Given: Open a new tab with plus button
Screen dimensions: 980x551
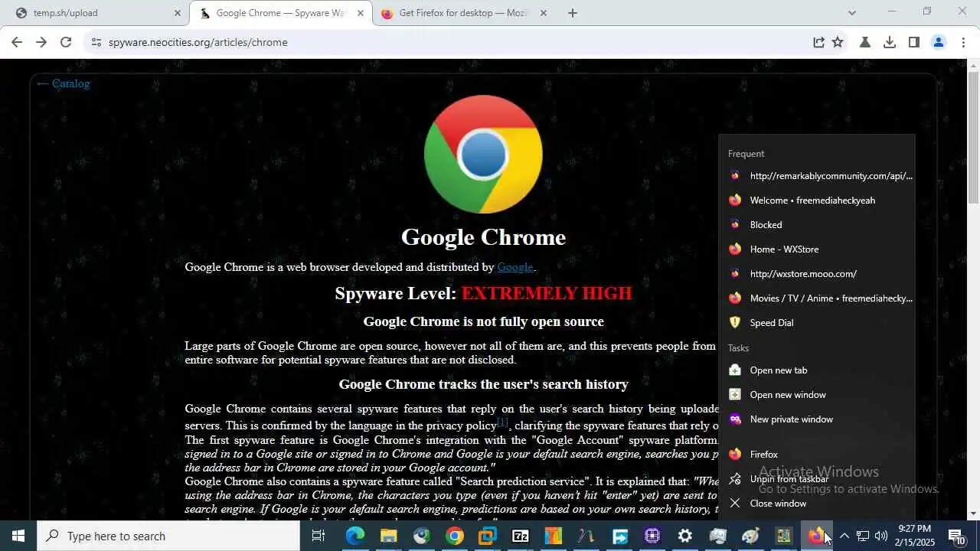Looking at the screenshot, I should coord(573,13).
